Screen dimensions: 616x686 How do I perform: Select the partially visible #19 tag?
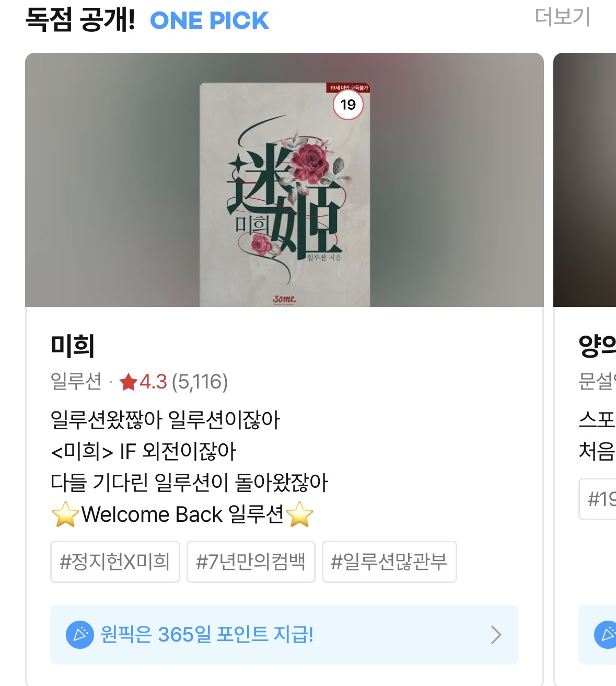pyautogui.click(x=598, y=499)
